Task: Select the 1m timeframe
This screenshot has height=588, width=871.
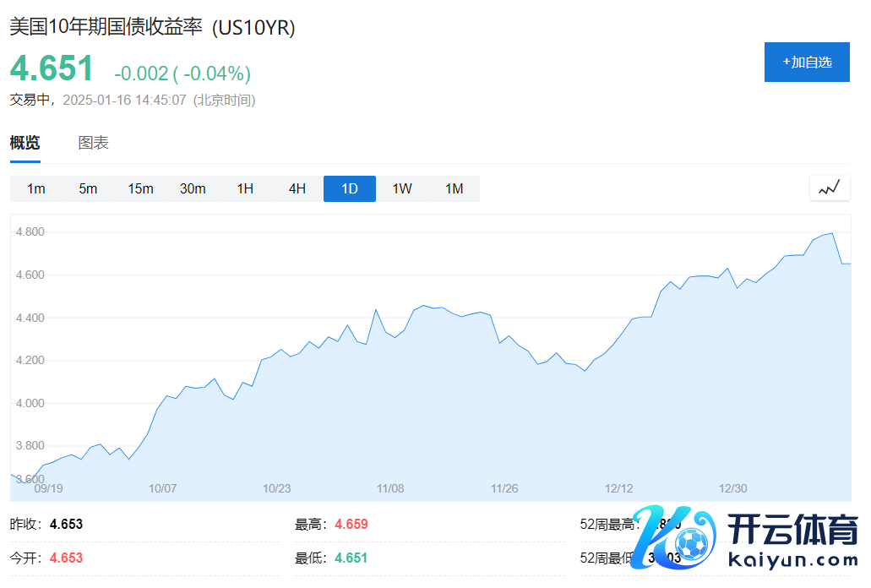Action: point(36,188)
